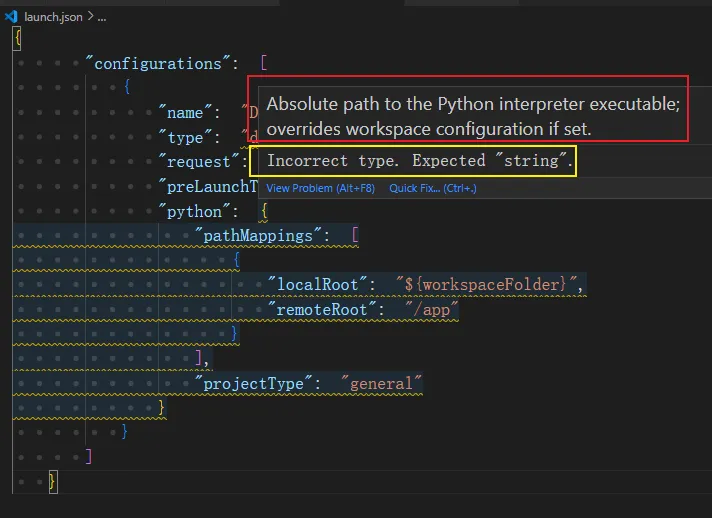This screenshot has height=518, width=712.
Task: Click the "type" key
Action: tap(185, 137)
